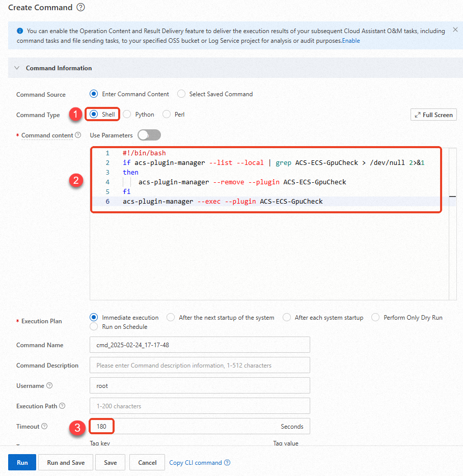Select After the next startup of the system
The height and width of the screenshot is (476, 463).
pos(171,318)
